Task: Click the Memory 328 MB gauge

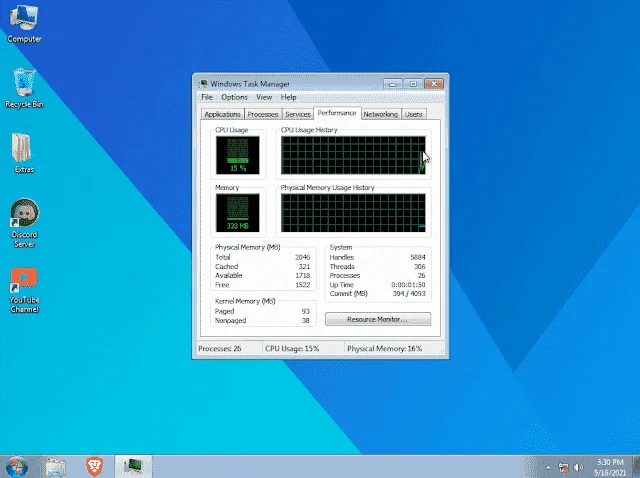Action: click(x=238, y=213)
